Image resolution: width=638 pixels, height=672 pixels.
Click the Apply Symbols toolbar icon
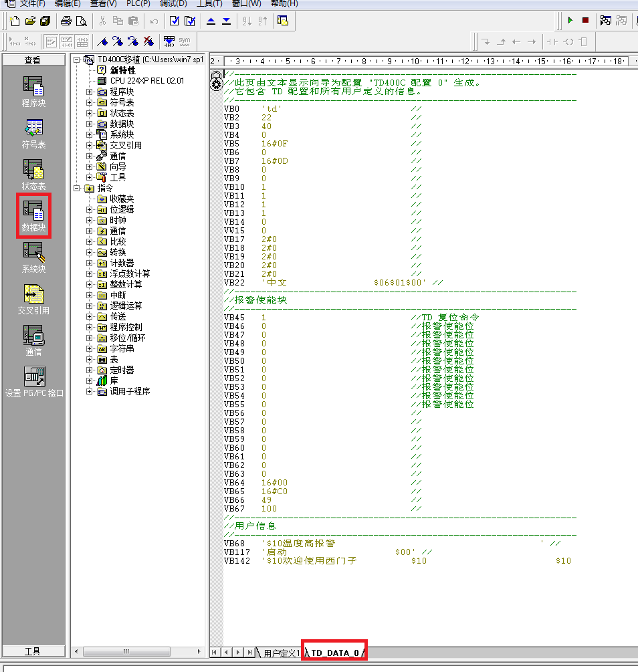pyautogui.click(x=169, y=41)
